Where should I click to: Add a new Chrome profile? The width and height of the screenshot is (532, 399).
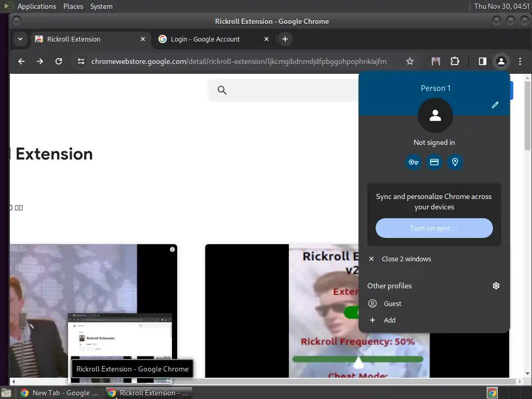point(434,320)
